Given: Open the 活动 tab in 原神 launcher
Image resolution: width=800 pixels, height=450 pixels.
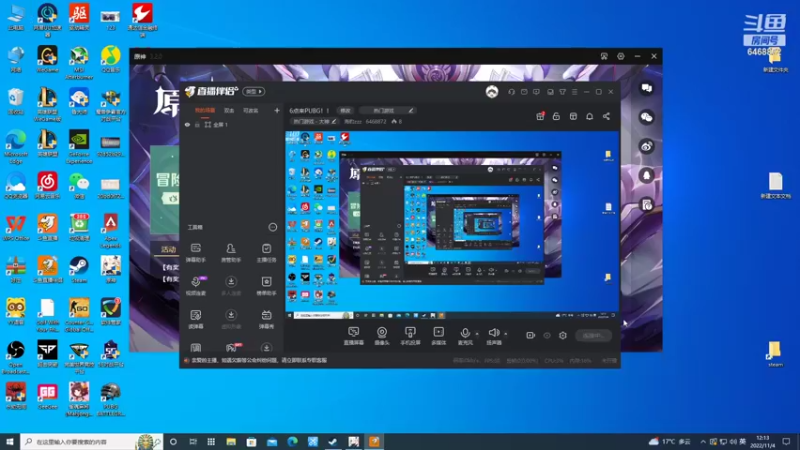Looking at the screenshot, I should (168, 249).
